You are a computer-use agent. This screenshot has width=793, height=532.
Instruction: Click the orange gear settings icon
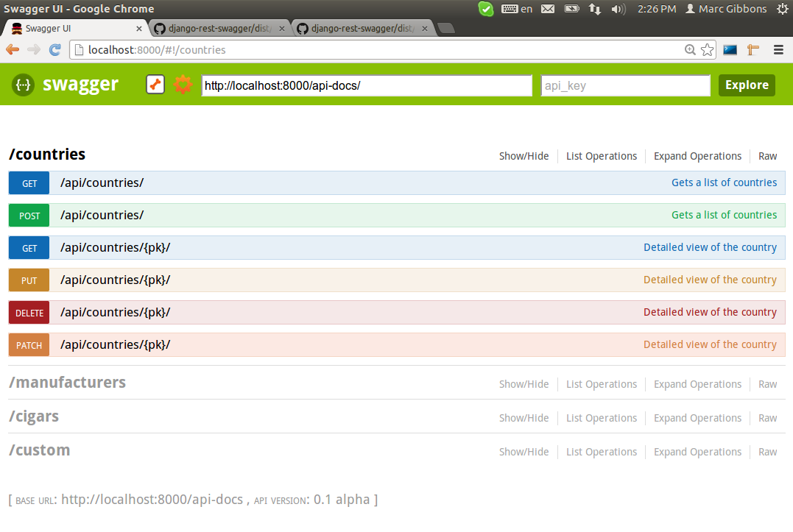[x=183, y=85]
